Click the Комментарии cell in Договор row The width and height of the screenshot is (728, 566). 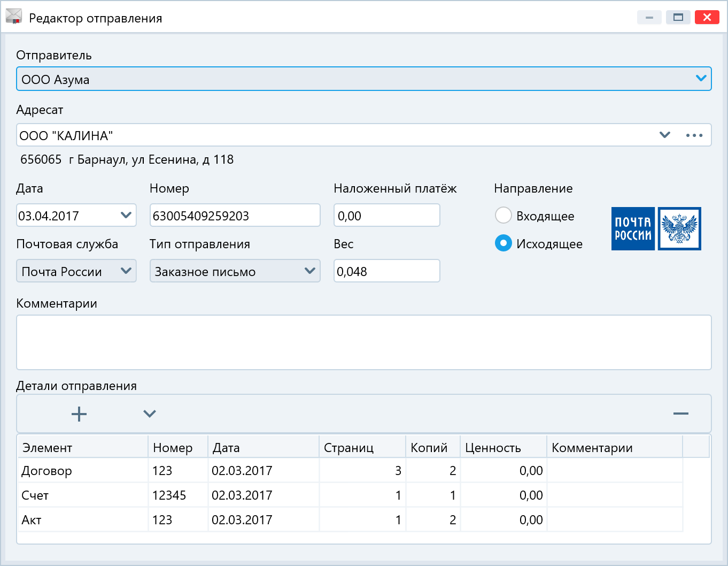pyautogui.click(x=615, y=471)
